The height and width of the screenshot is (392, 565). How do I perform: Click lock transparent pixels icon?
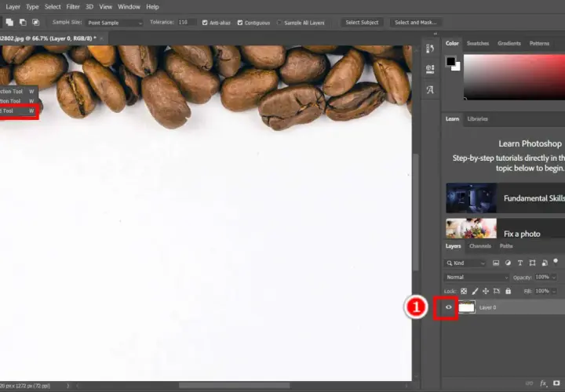[464, 291]
